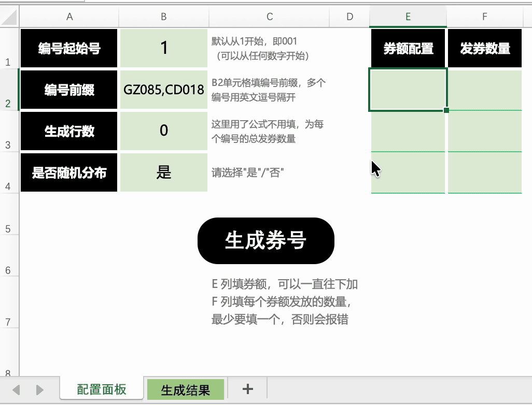Select row 3 header

click(x=9, y=131)
